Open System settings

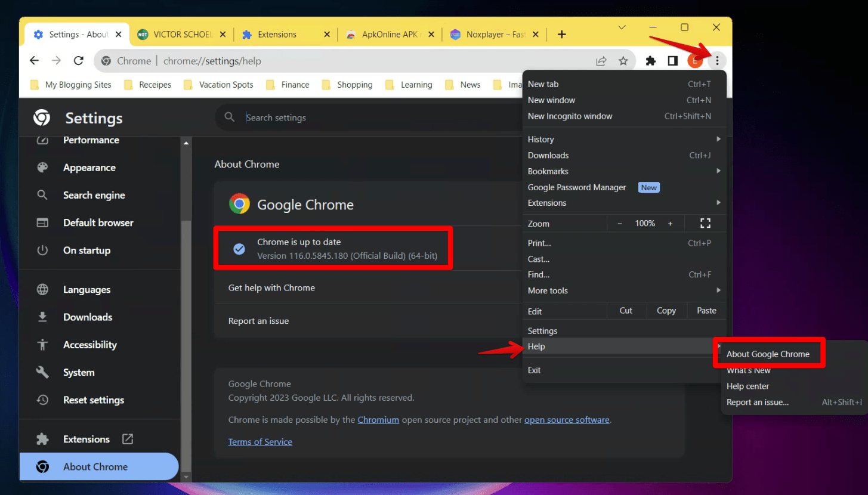79,372
